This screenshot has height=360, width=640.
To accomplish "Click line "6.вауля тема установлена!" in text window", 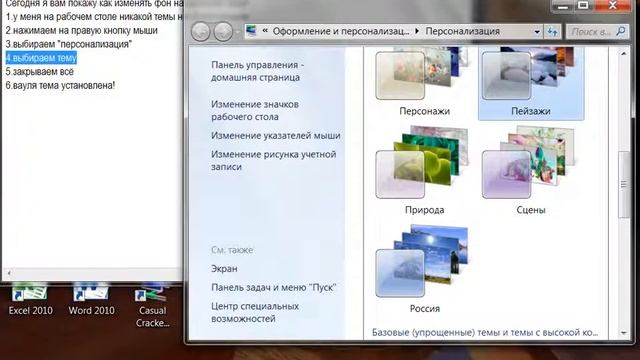I will click(60, 85).
